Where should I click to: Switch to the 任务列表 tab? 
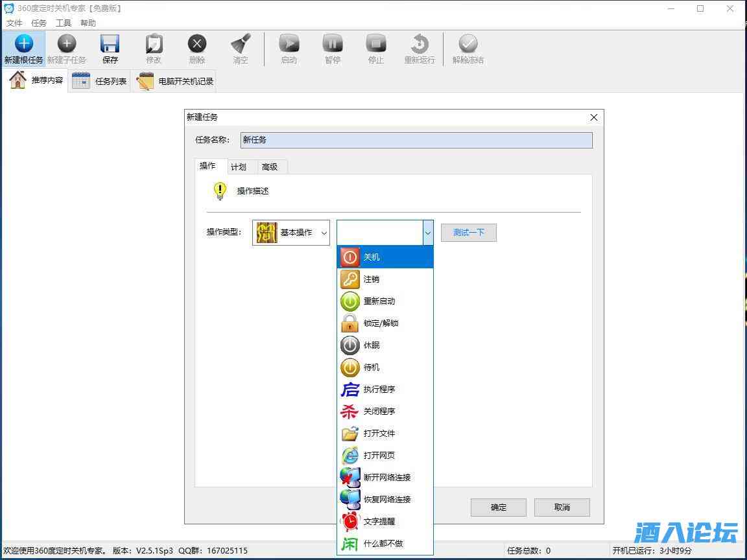point(100,81)
